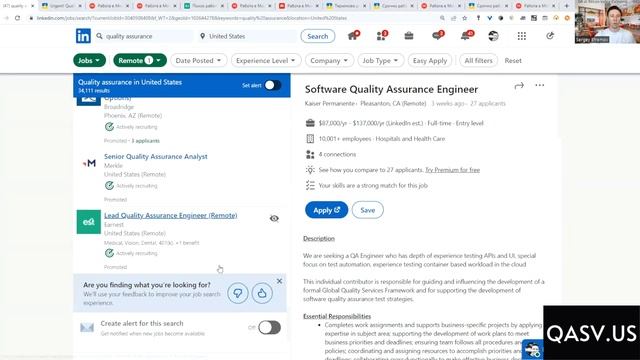Open the Lead Quality Assurance Engineer (Remote) listing
Image resolution: width=640 pixels, height=360 pixels.
click(171, 215)
